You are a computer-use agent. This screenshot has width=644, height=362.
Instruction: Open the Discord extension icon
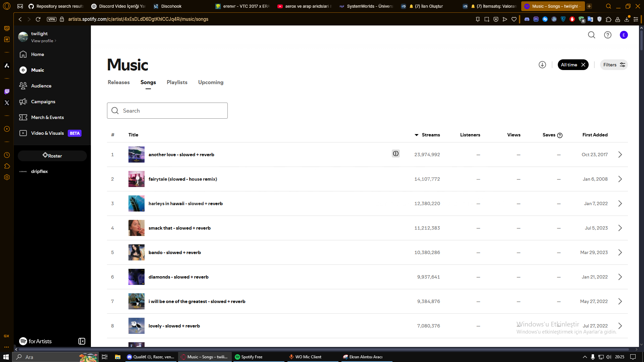point(527,19)
